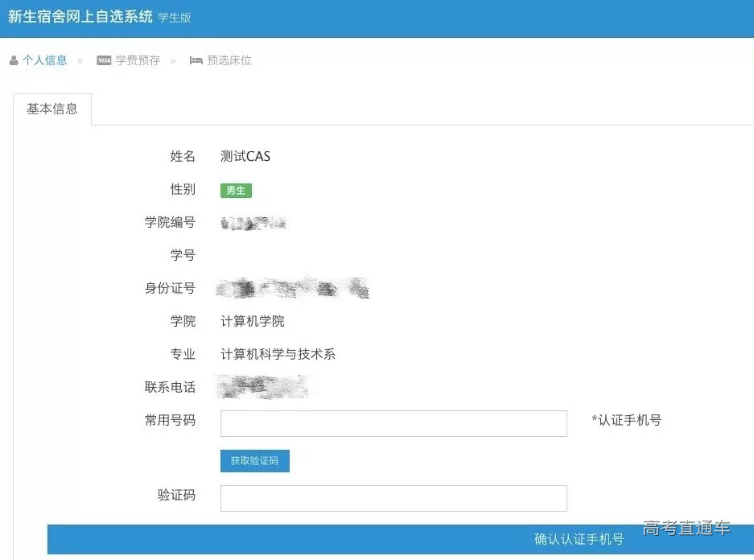The height and width of the screenshot is (560, 754).
Task: Jump to the 预选床位 step
Action: [229, 60]
